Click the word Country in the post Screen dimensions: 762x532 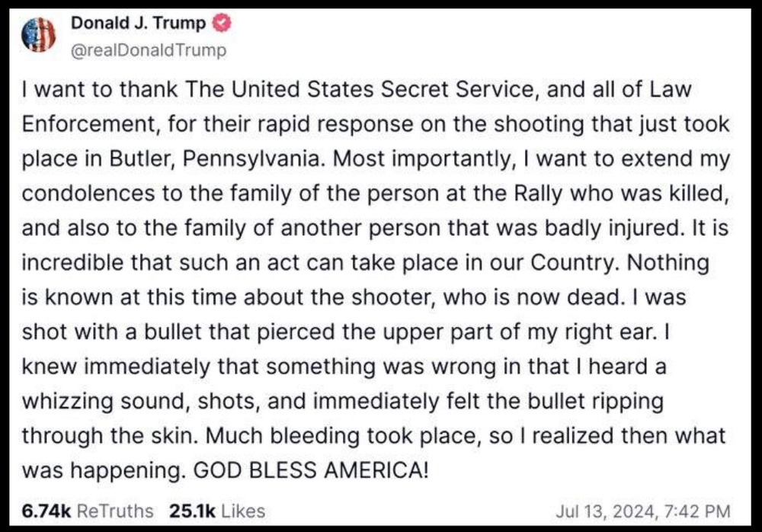(x=575, y=263)
